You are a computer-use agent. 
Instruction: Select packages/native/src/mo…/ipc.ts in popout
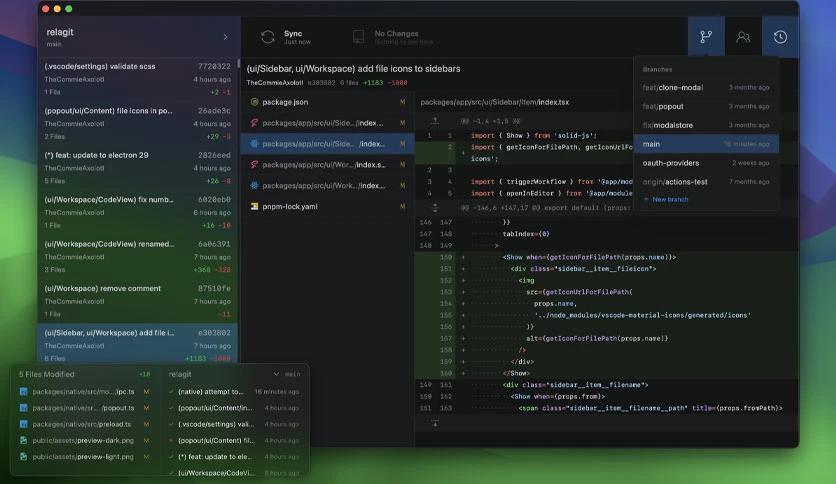(84, 391)
